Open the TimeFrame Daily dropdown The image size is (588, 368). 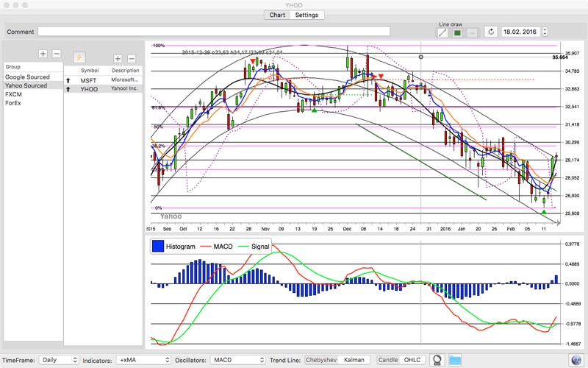click(x=60, y=360)
